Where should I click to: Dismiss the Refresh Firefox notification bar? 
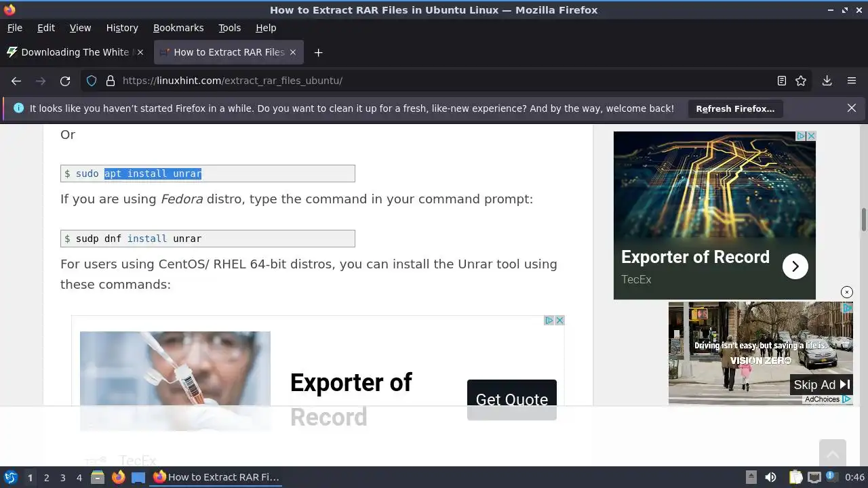[852, 108]
